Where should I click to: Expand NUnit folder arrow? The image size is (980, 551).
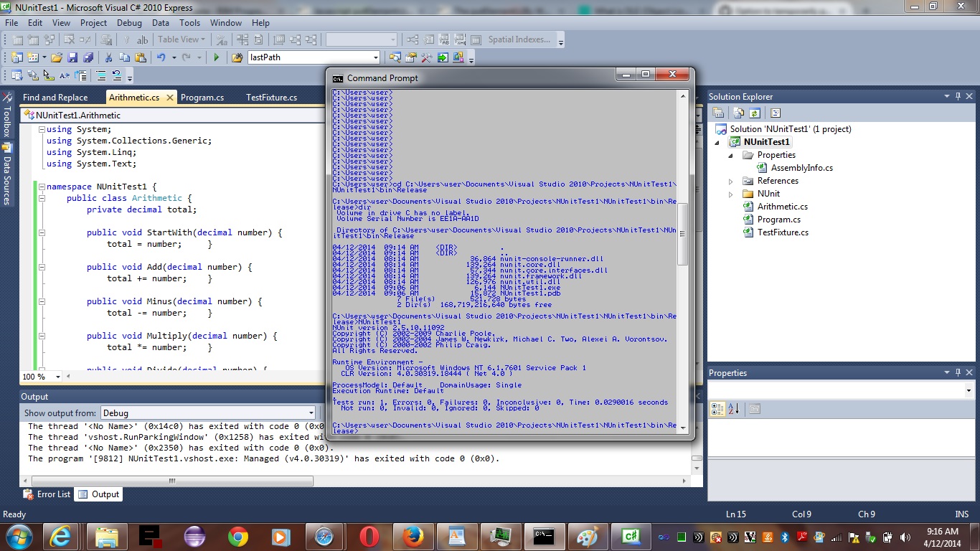click(x=731, y=194)
